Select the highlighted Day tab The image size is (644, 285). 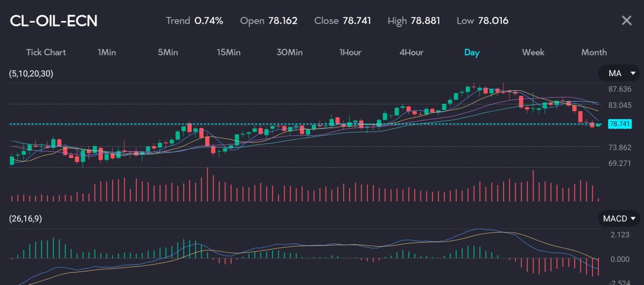[471, 52]
